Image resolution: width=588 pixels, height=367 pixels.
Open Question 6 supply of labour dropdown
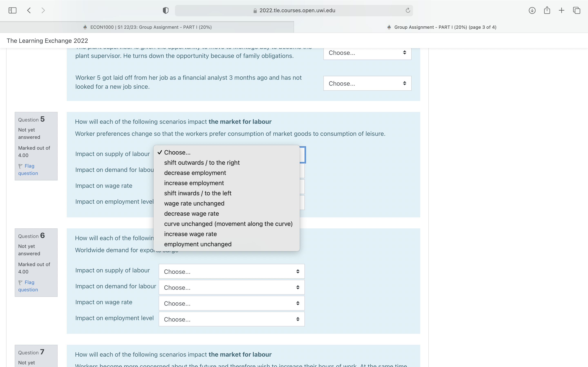[231, 271]
